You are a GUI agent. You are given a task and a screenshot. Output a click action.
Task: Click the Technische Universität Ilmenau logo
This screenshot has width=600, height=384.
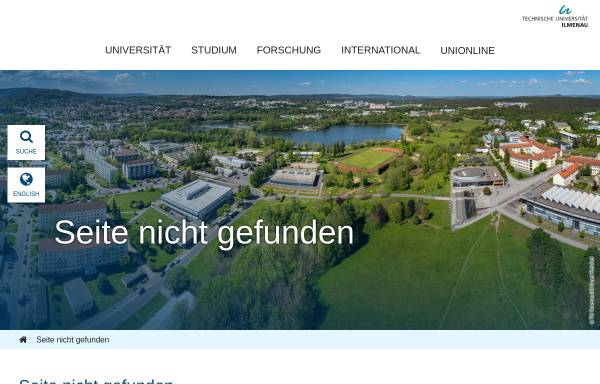(x=555, y=16)
